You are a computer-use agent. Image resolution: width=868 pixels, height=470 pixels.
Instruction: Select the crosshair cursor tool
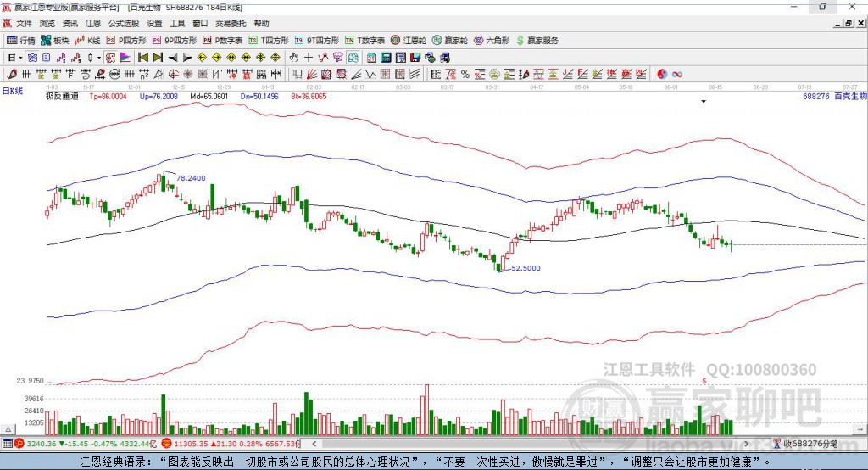tap(309, 58)
